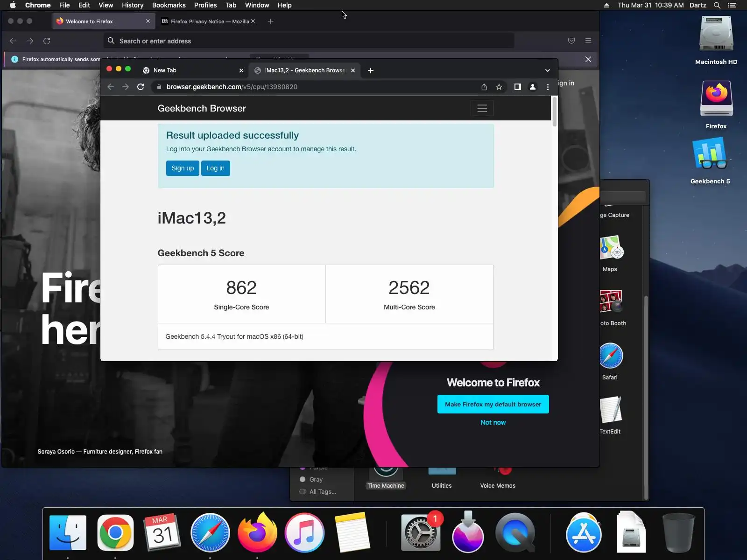Select the Gray tag in Finder sidebar
Viewport: 747px width, 560px height.
(316, 479)
